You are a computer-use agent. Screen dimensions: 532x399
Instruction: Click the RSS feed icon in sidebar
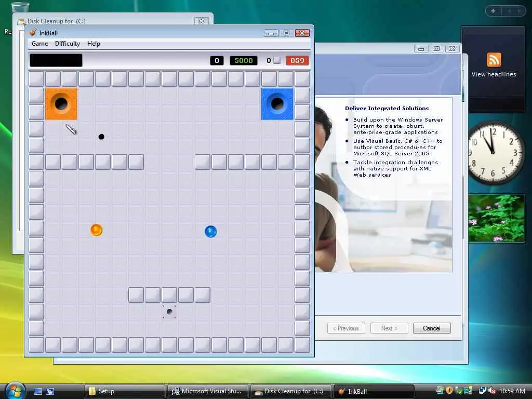pyautogui.click(x=494, y=60)
